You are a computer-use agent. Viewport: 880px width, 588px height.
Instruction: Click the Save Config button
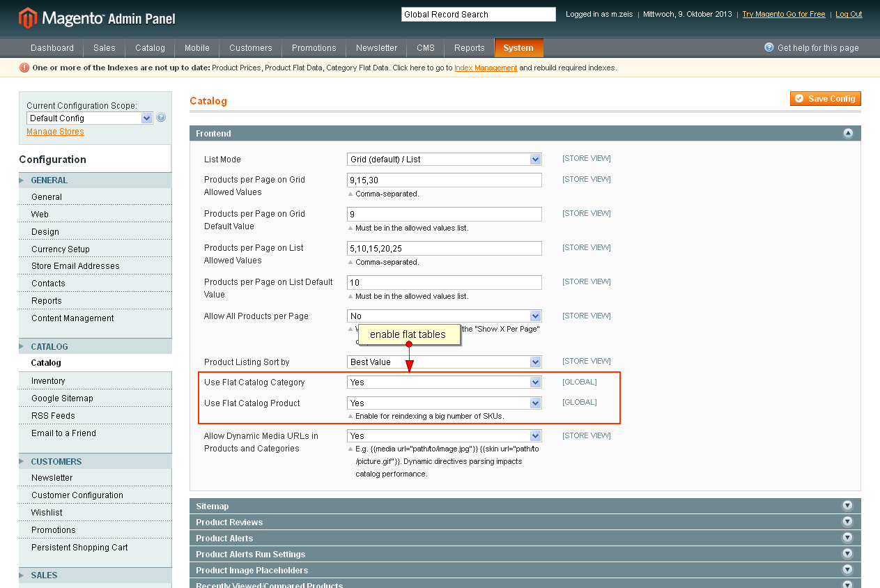826,99
